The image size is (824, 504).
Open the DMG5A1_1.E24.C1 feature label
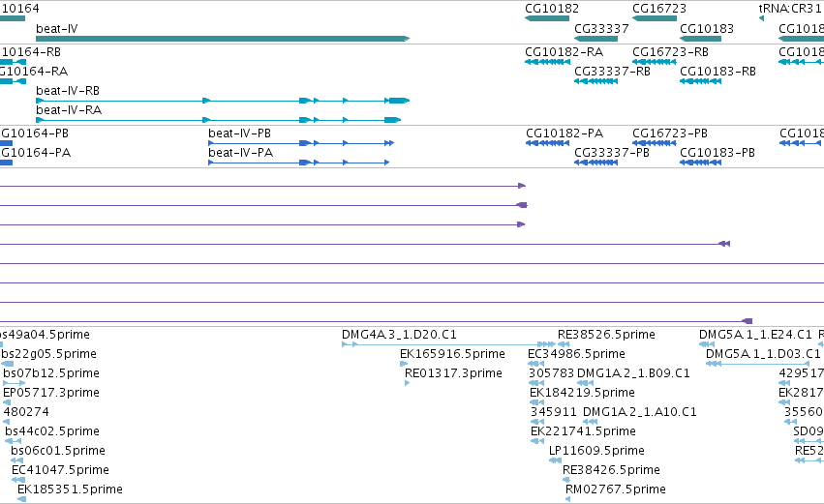point(755,335)
